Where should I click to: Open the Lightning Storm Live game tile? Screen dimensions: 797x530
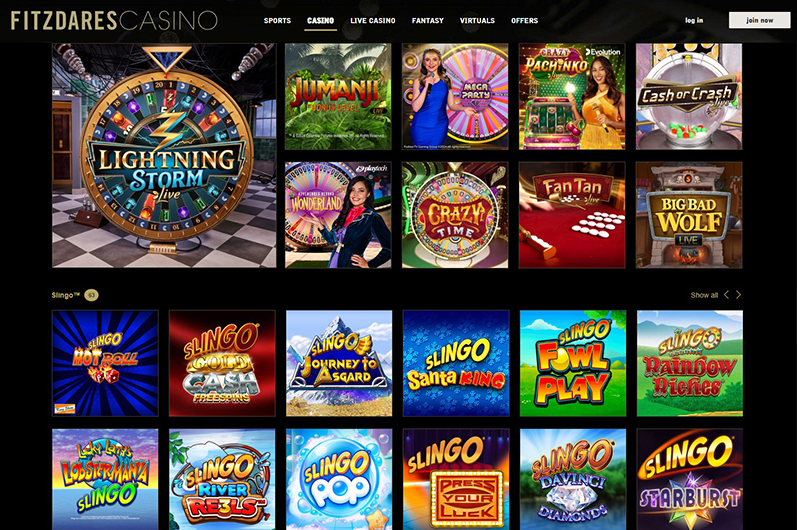[164, 155]
